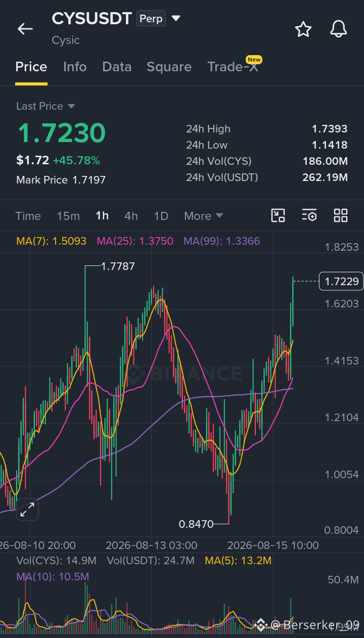Add CYSUSDT to favorites with star icon
The image size is (364, 638).
pos(303,29)
